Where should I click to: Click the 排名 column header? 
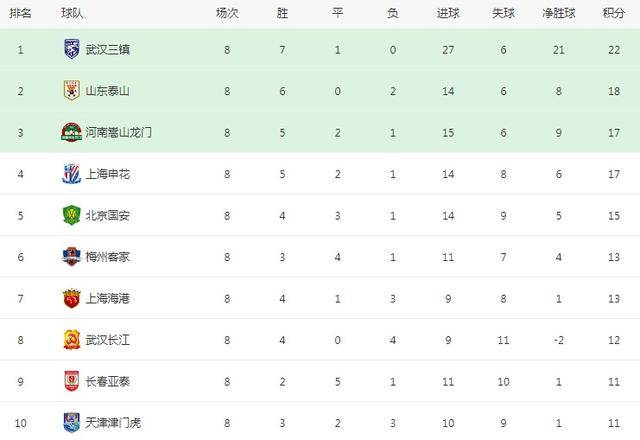[x=20, y=13]
